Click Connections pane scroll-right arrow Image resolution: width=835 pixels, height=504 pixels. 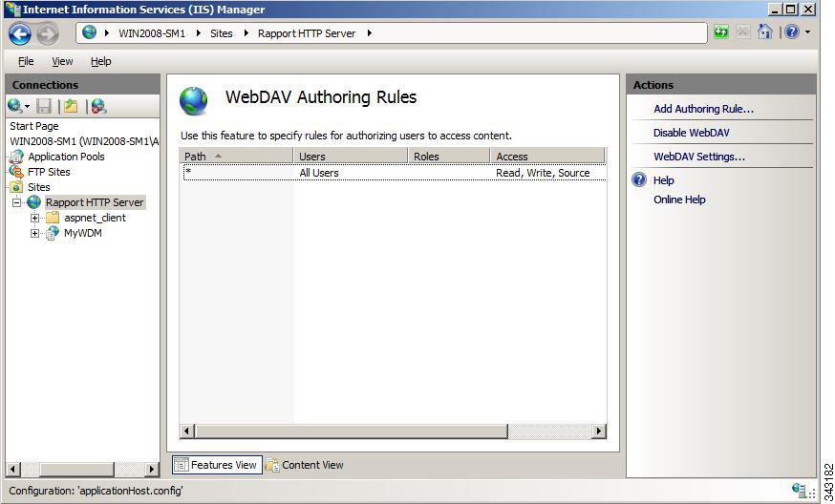click(152, 469)
